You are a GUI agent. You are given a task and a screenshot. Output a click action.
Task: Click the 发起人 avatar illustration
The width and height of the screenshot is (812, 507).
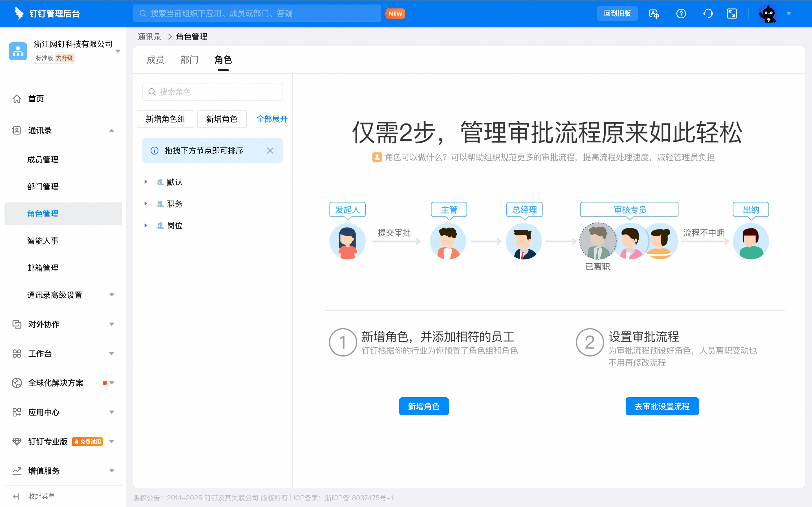[x=347, y=241]
